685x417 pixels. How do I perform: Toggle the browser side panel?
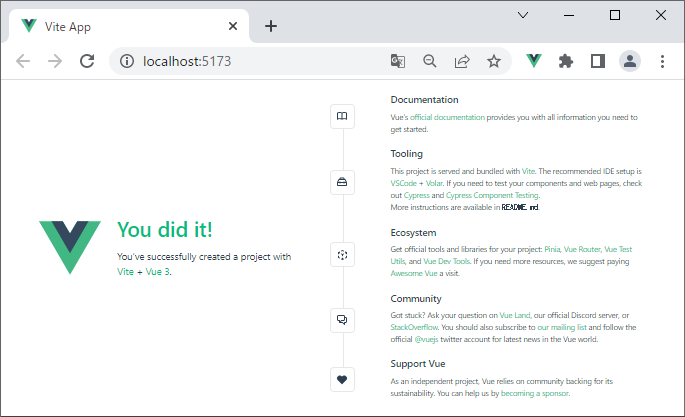[x=598, y=61]
